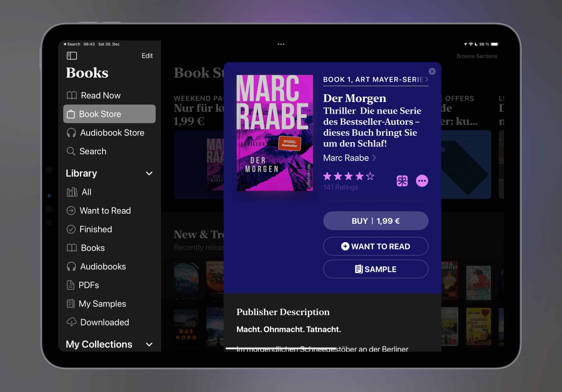Click the Search magnifier icon

[71, 151]
